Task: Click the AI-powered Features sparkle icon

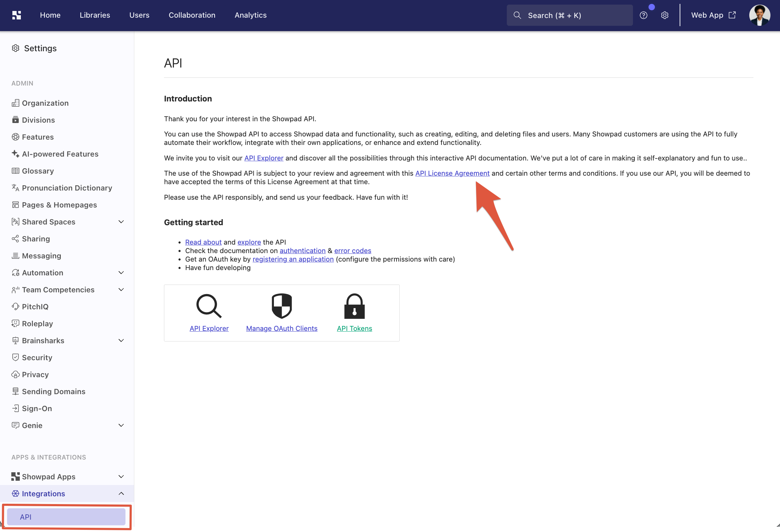Action: 15,154
